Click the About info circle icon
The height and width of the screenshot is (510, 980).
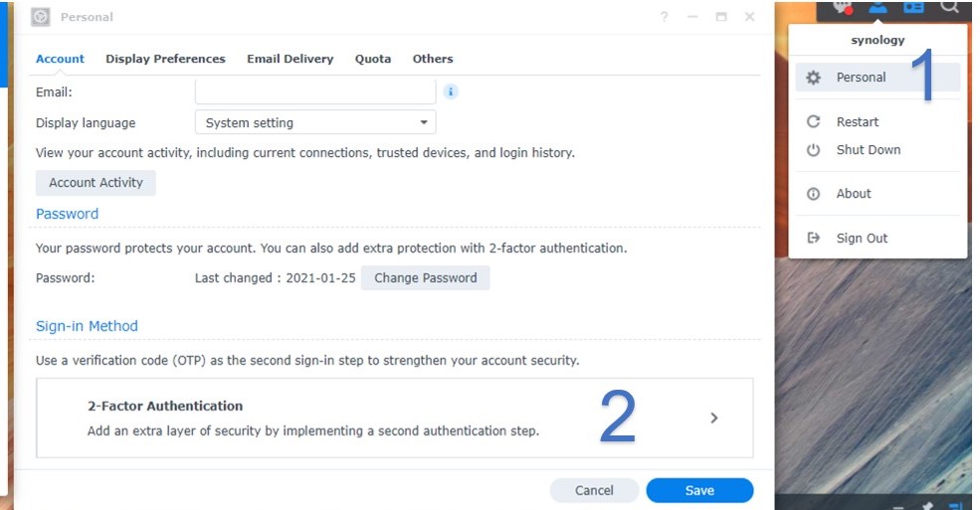click(x=813, y=194)
